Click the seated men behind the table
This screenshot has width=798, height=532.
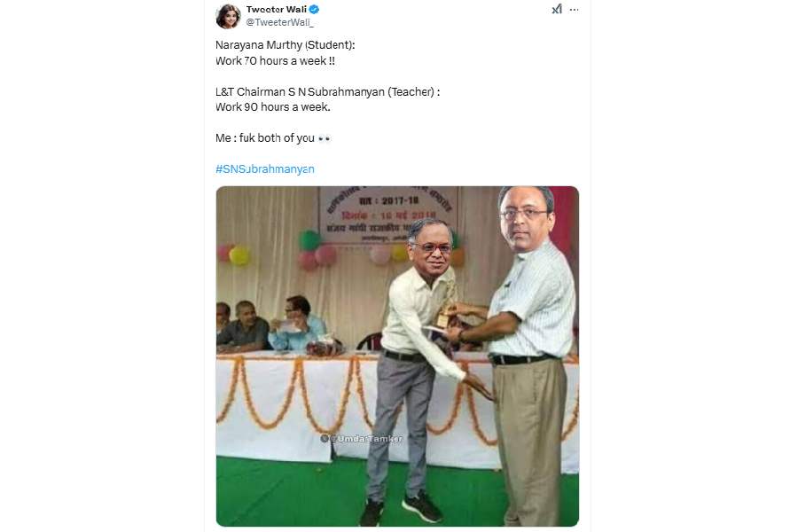271,325
